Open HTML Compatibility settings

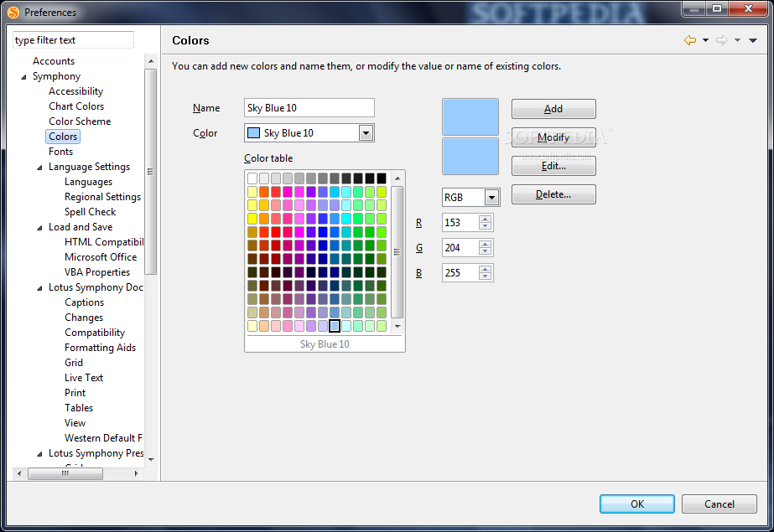pyautogui.click(x=104, y=242)
